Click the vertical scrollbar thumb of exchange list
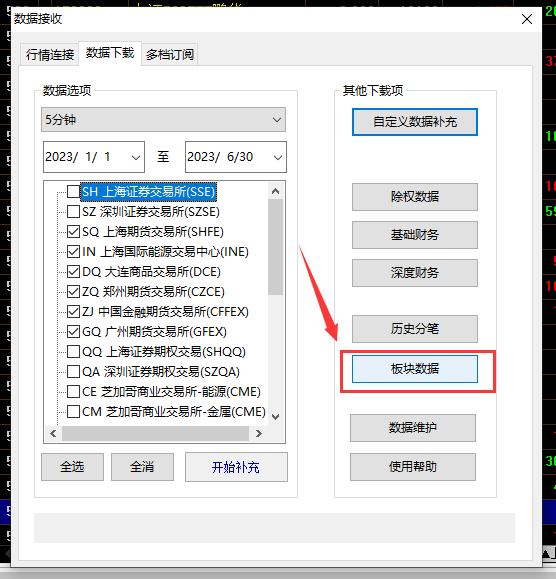556x579 pixels. point(275,247)
